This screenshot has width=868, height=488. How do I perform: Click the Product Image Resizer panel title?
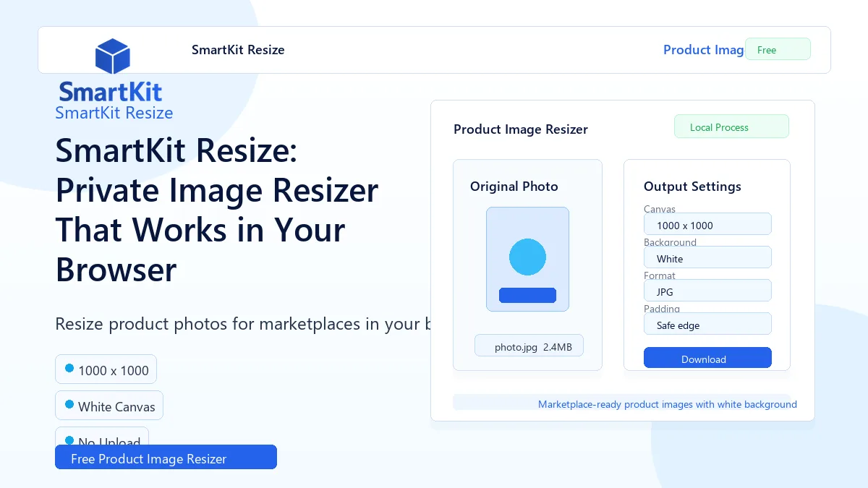[521, 129]
